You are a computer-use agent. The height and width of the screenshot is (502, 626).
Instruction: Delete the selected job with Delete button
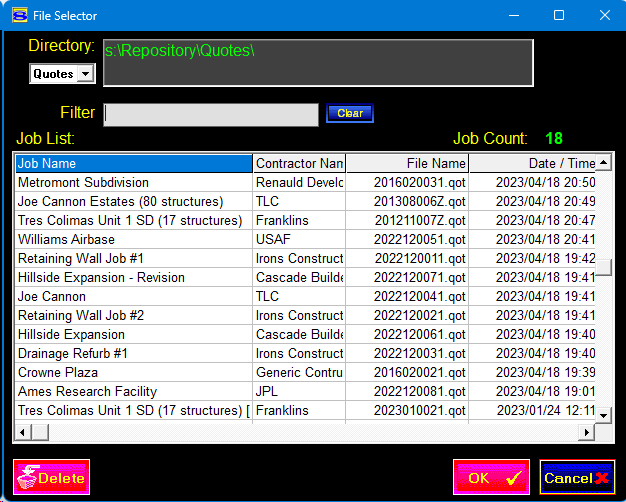(x=52, y=477)
